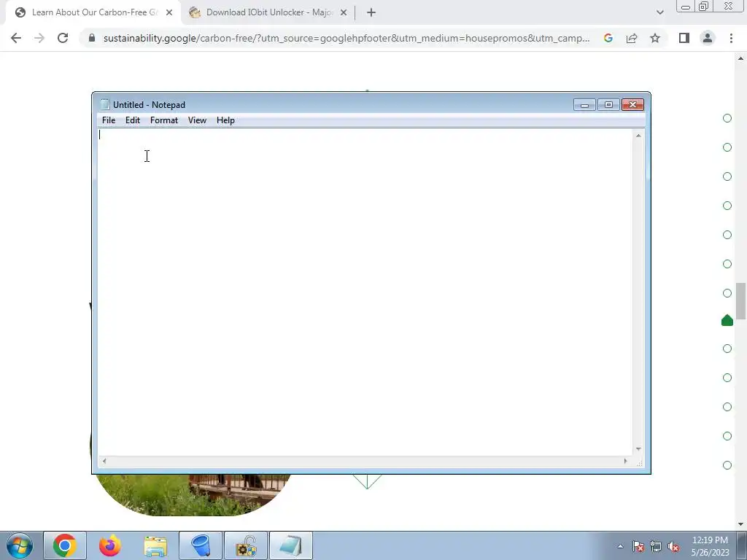The image size is (747, 560).
Task: Open Action Center flag tray icon
Action: click(638, 546)
